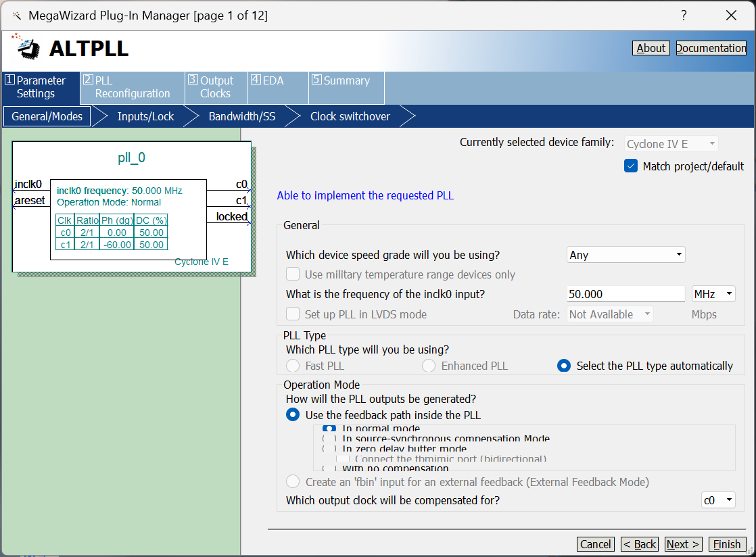Close the MegaWizard window
756x557 pixels.
731,16
